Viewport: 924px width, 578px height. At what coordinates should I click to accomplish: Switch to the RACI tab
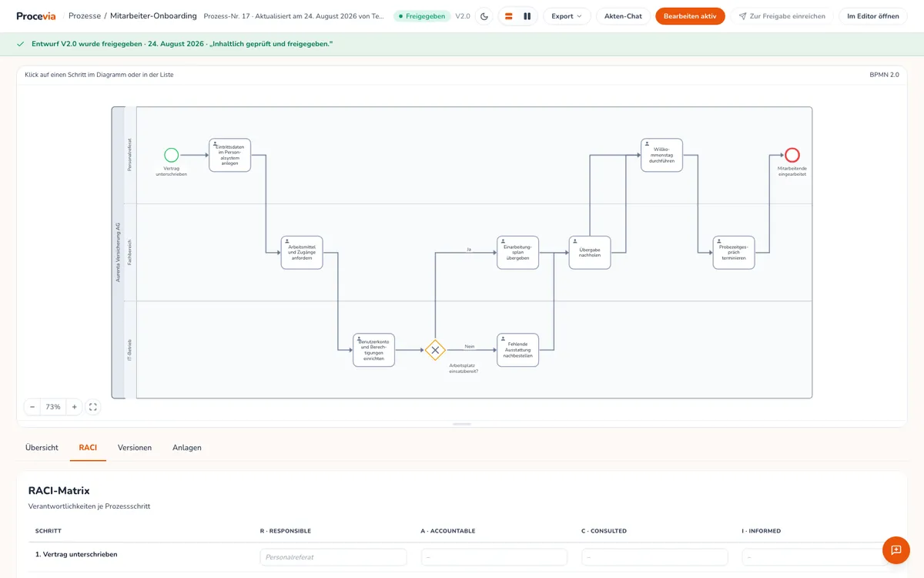point(88,448)
